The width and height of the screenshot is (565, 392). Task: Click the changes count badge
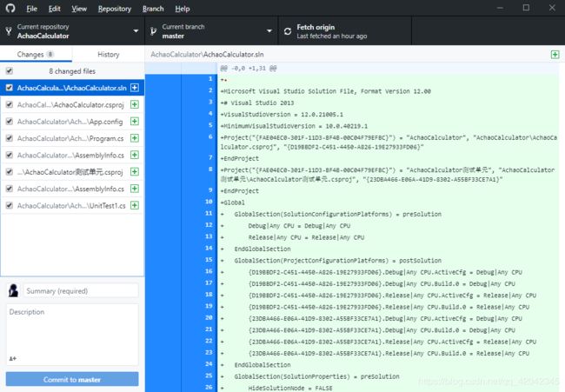(x=50, y=55)
